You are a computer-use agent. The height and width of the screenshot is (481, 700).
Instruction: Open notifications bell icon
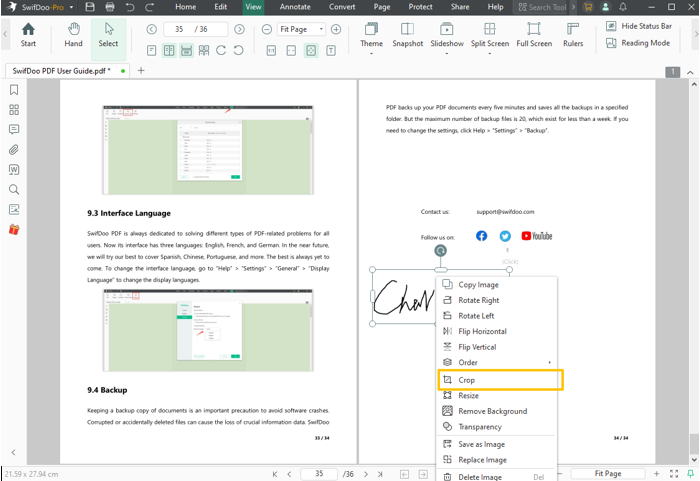click(623, 7)
